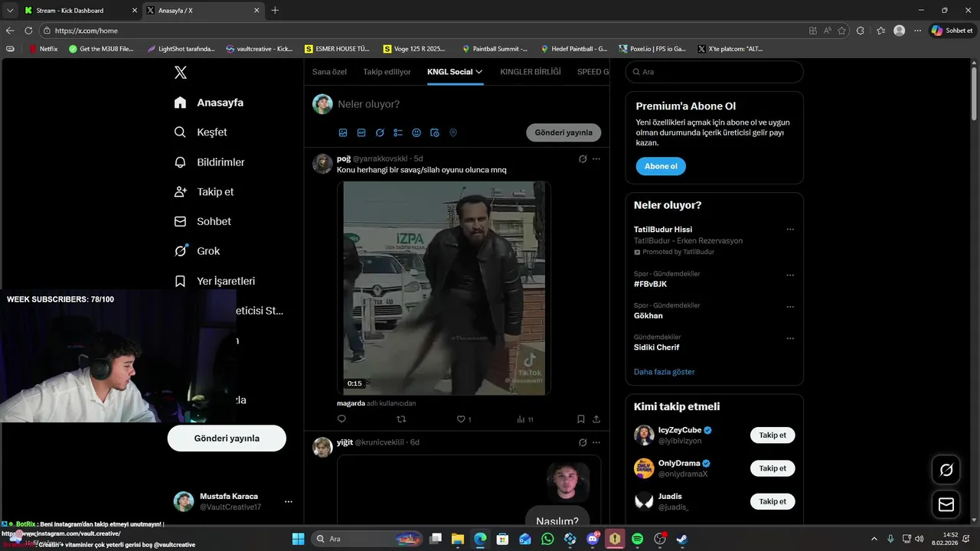Open new browser tab plus
Image resolution: width=980 pixels, height=551 pixels.
[x=275, y=11]
